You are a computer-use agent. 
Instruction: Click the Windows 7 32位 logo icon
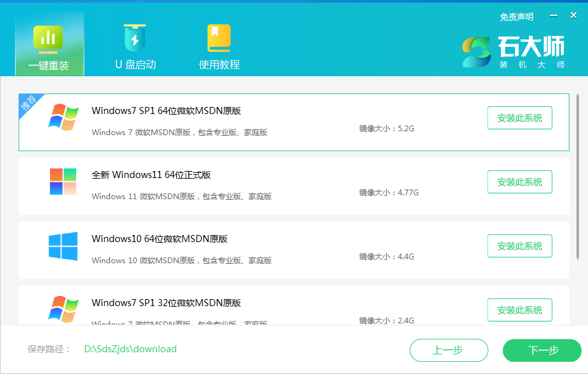(x=61, y=307)
